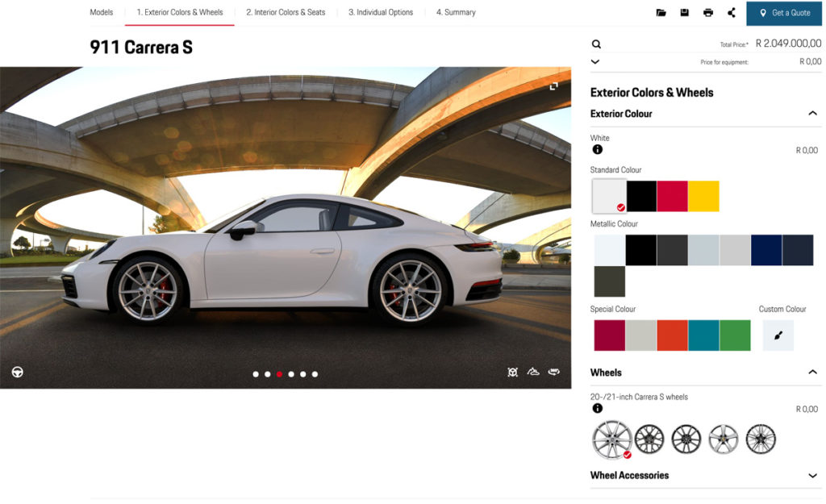Screen dimensions: 826x504
Task: Go to the Models tab
Action: click(101, 12)
